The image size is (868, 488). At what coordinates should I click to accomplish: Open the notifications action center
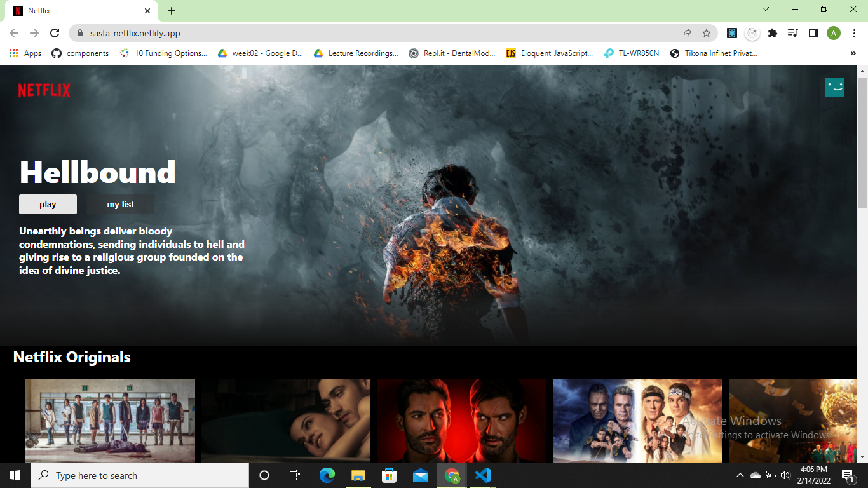tap(849, 475)
